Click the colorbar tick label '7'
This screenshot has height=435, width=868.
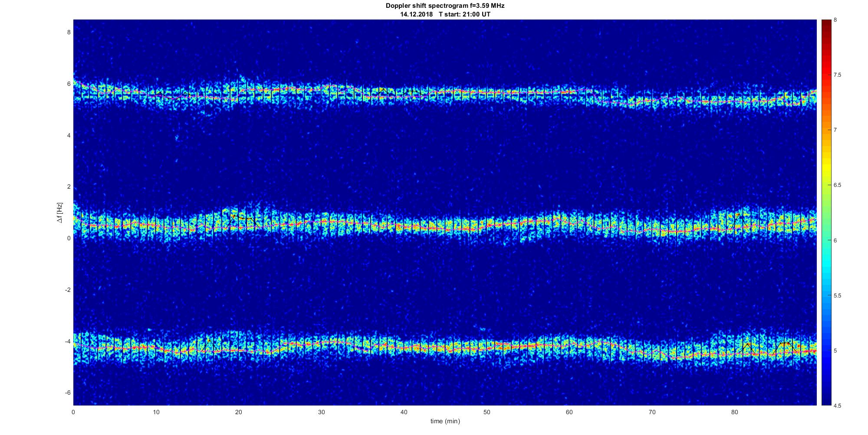coord(835,130)
